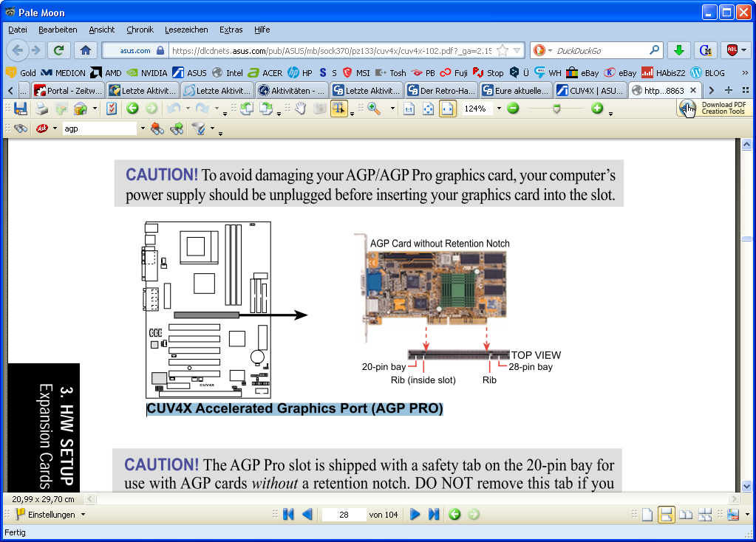
Task: Activate the text Select tool
Action: (339, 109)
